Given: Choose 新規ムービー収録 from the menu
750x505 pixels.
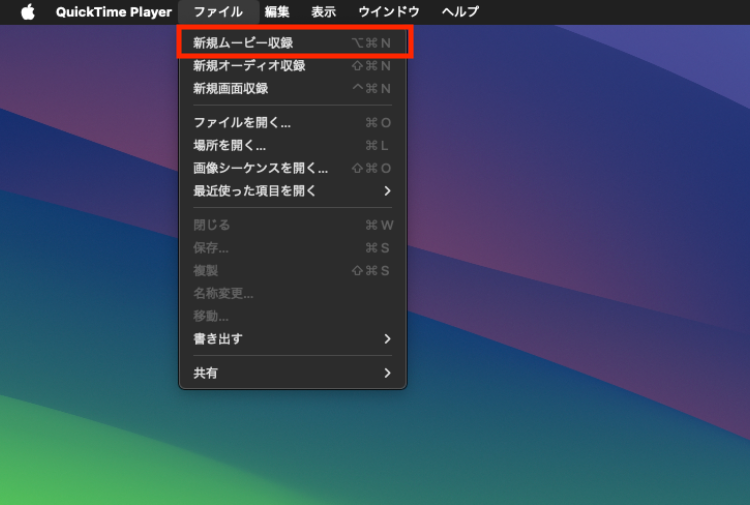Looking at the screenshot, I should (x=293, y=43).
